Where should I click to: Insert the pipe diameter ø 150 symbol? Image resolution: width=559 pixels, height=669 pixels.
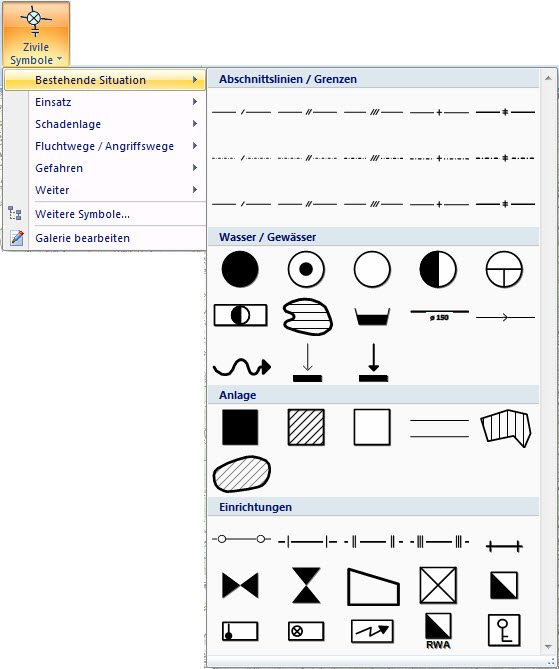[440, 315]
